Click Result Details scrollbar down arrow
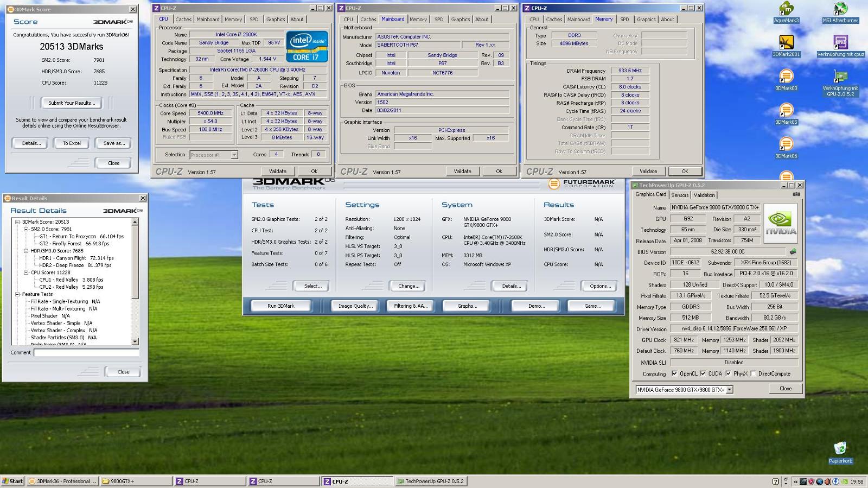Viewport: 868px width, 488px height. click(x=135, y=341)
